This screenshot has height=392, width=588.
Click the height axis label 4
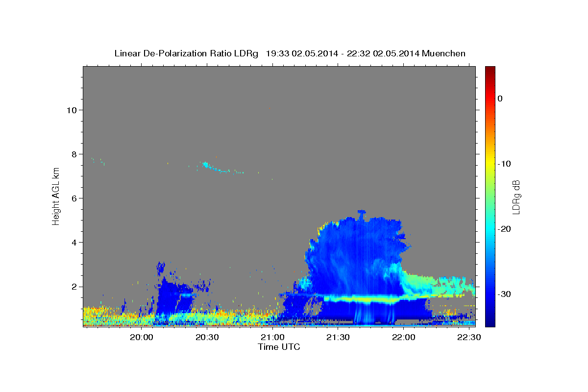[x=73, y=242]
